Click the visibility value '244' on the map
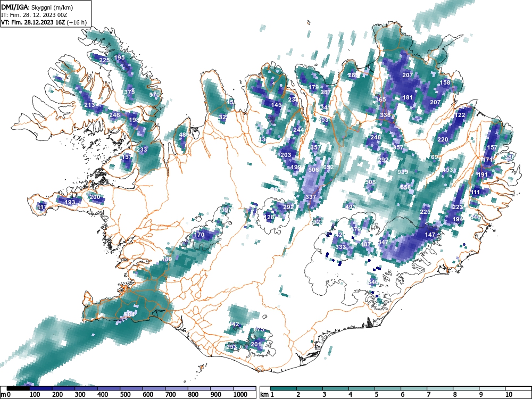The image size is (532, 399). coord(298,130)
